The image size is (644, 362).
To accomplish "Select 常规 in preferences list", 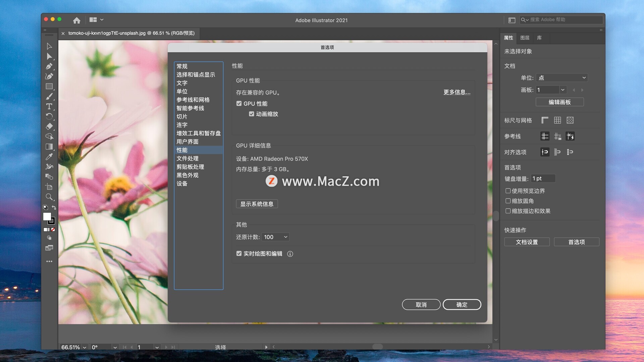I will (x=199, y=66).
